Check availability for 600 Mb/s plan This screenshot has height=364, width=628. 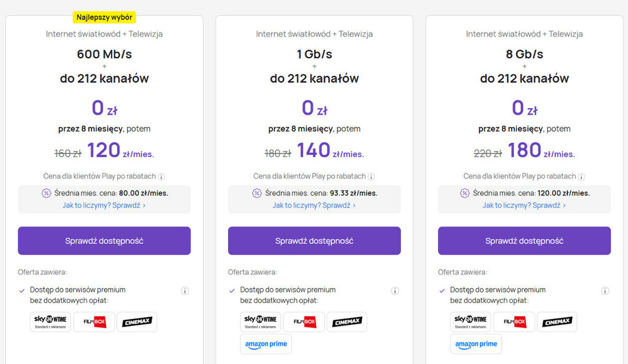(x=104, y=241)
